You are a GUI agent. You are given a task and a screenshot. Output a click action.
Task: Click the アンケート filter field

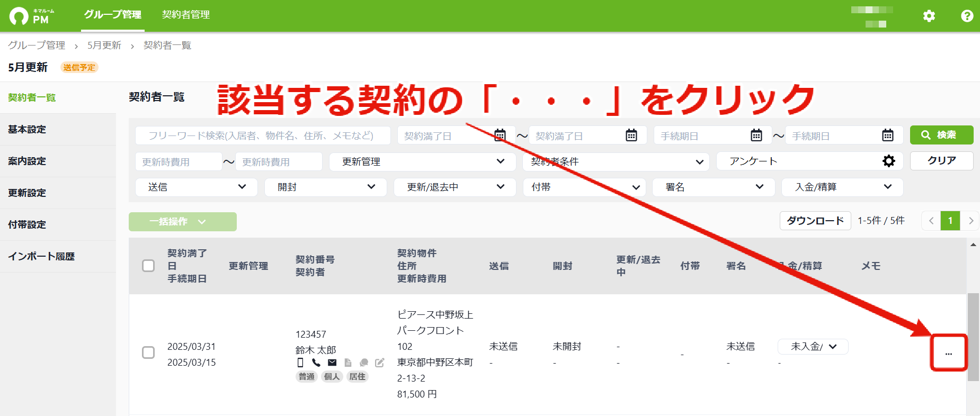810,161
